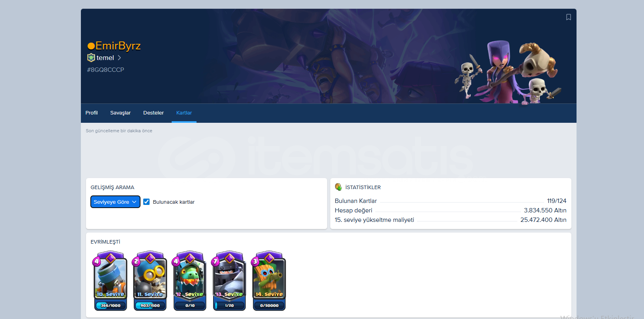Open the temel clan badge icon

(x=91, y=58)
